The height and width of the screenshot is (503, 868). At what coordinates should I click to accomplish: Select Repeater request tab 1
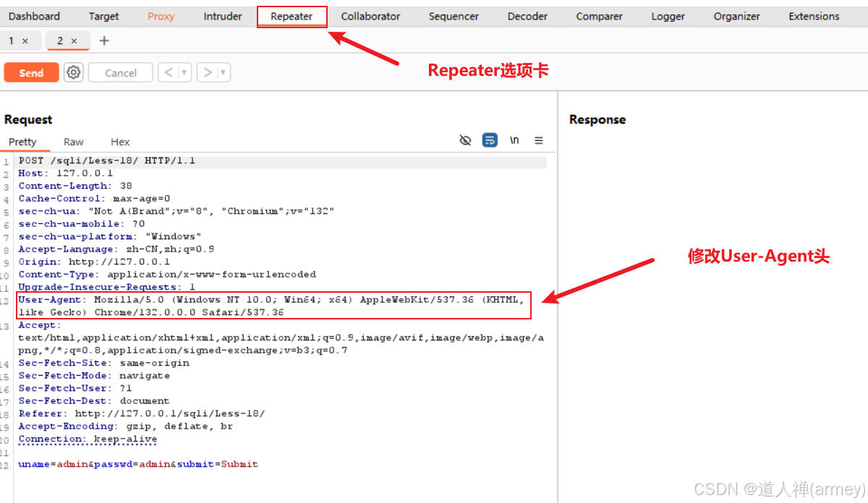[x=11, y=41]
